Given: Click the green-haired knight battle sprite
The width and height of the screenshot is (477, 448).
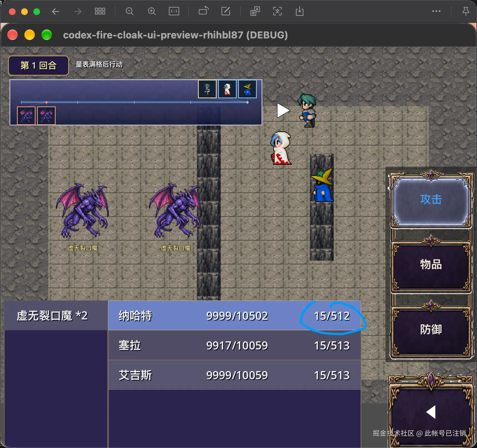Looking at the screenshot, I should pos(307,111).
